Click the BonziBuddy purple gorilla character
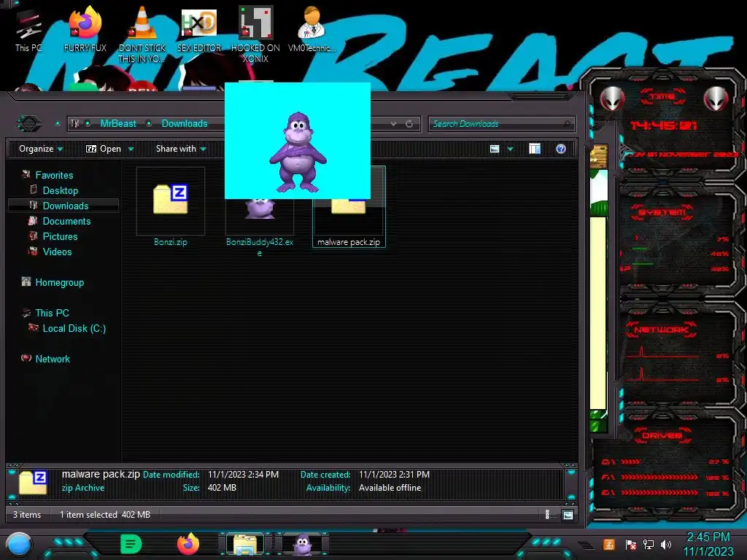Image resolution: width=747 pixels, height=560 pixels. pos(298,152)
